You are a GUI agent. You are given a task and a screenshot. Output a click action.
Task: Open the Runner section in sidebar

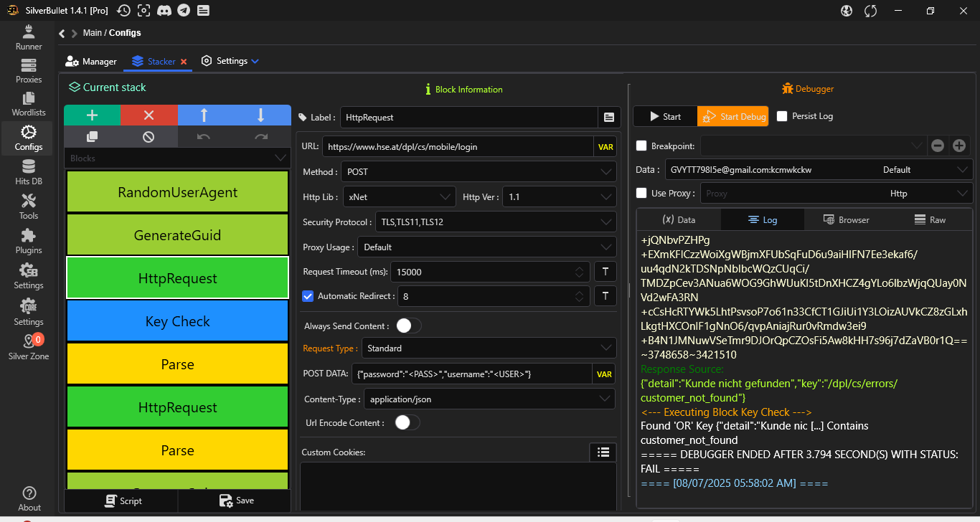pyautogui.click(x=29, y=37)
